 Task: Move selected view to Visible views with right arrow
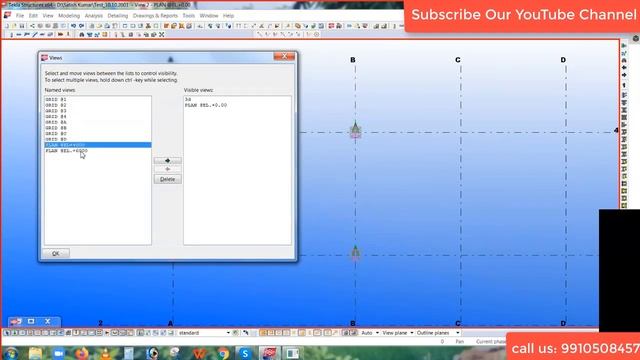click(x=168, y=160)
